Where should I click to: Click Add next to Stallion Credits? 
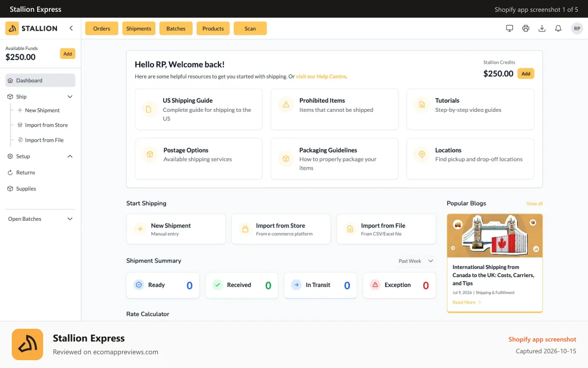coord(526,74)
